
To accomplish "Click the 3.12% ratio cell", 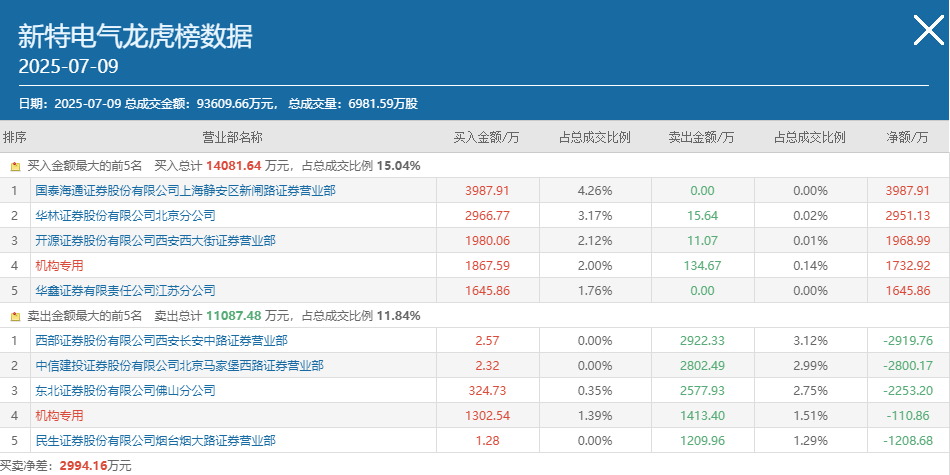I will pos(810,341).
